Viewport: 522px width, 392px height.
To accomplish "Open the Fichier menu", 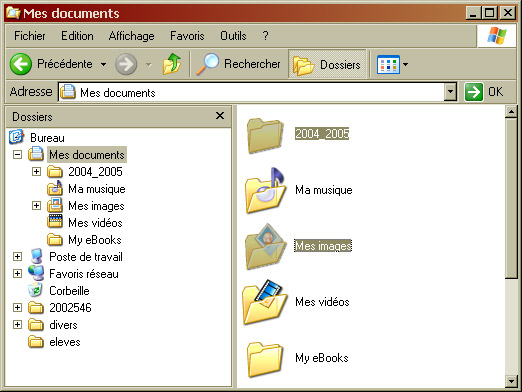I will (30, 36).
